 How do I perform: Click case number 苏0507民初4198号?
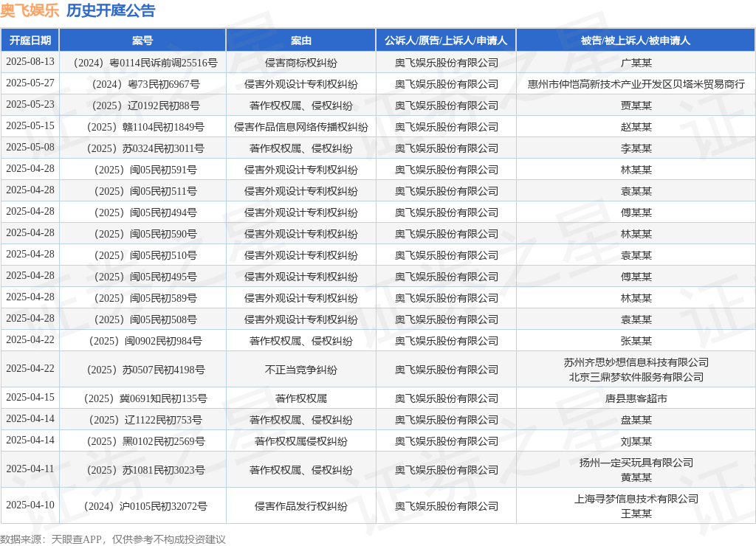(x=145, y=370)
